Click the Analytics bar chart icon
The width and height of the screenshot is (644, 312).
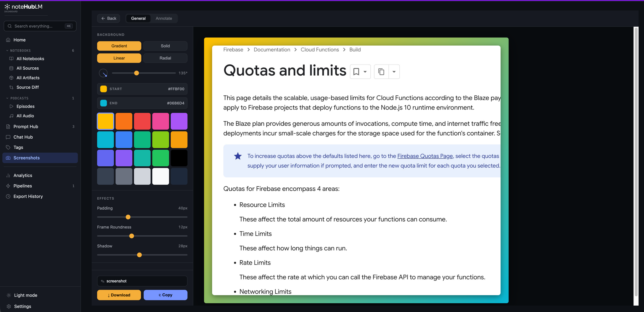tap(8, 175)
